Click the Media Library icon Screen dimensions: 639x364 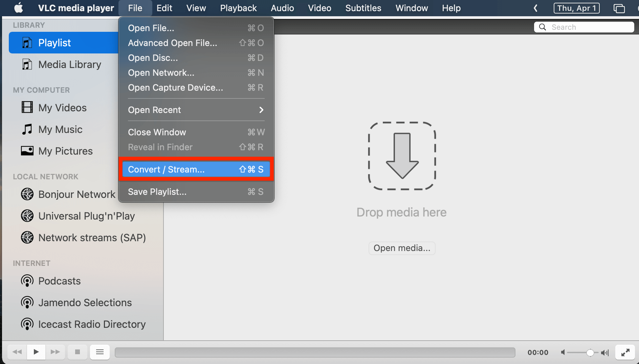tap(27, 64)
